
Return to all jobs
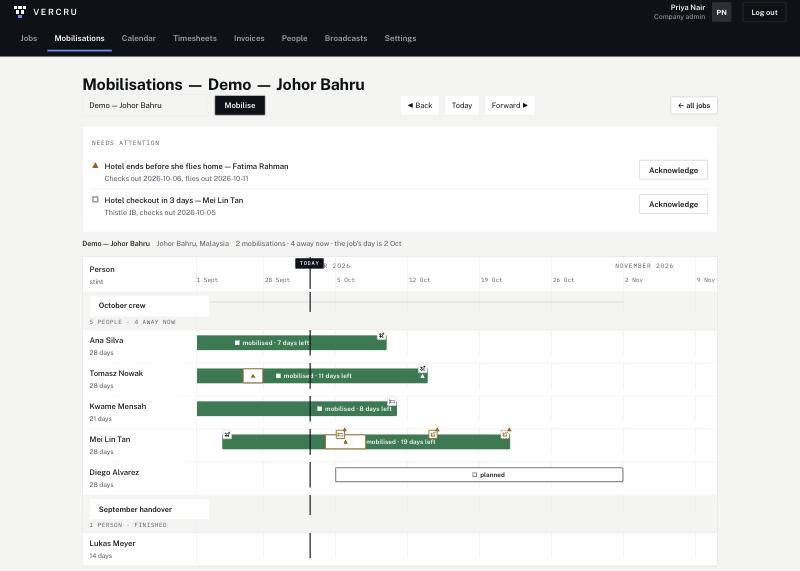click(x=694, y=105)
